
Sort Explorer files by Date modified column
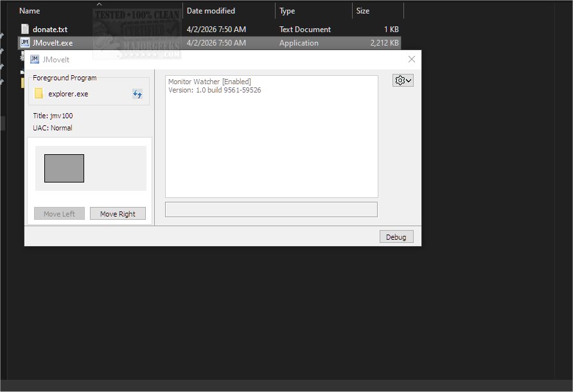pyautogui.click(x=229, y=11)
